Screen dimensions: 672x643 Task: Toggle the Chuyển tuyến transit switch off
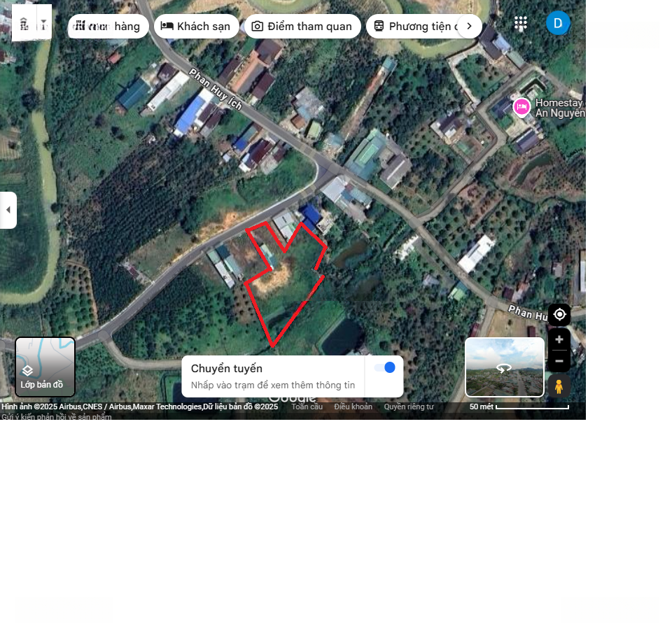click(384, 368)
